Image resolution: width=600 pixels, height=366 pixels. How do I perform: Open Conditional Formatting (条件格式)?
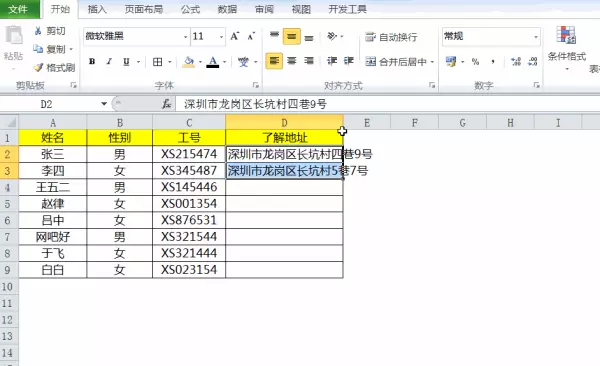tap(567, 48)
